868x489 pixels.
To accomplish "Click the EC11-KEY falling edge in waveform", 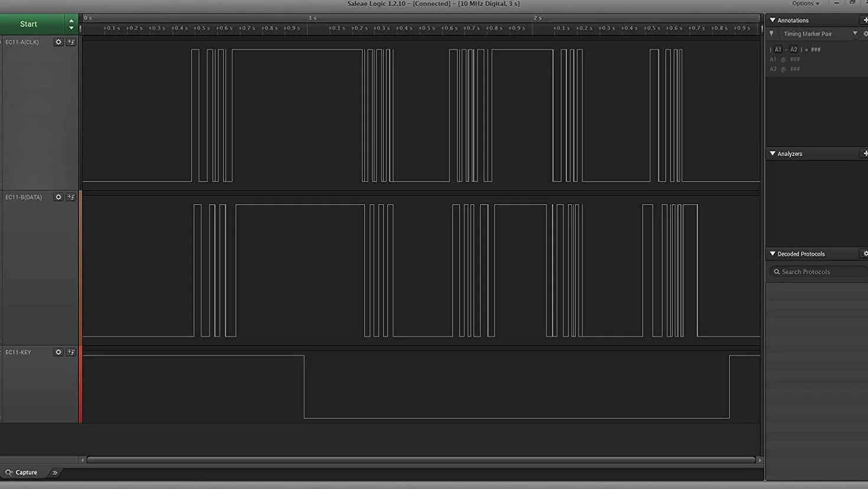I will click(x=304, y=387).
